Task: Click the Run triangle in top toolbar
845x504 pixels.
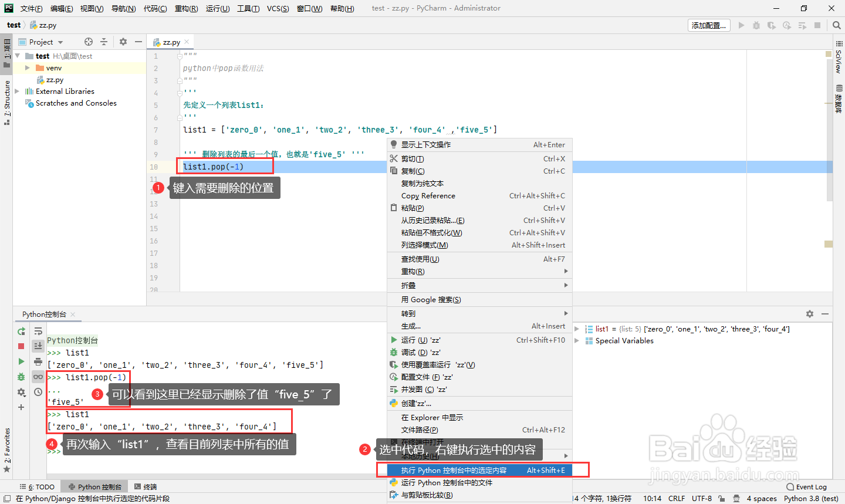Action: [x=741, y=25]
